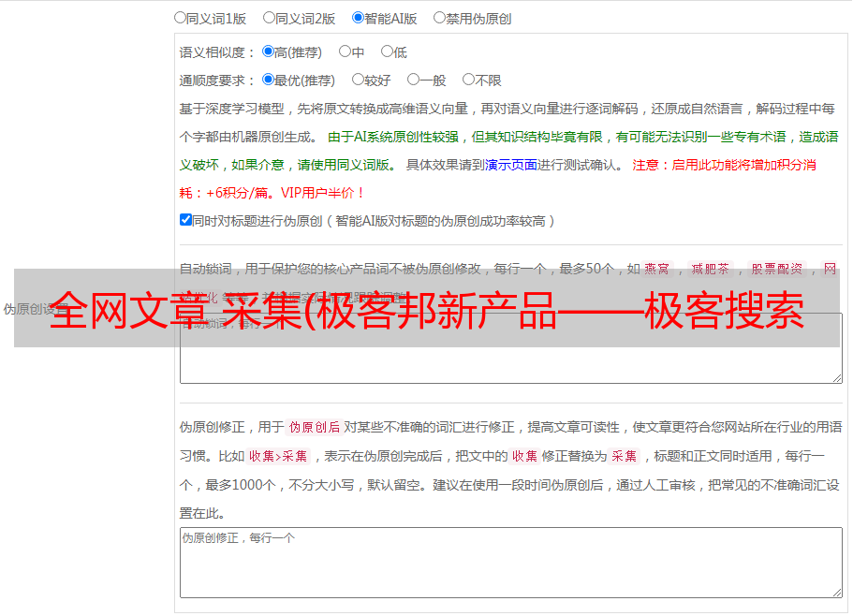Click the 收集>采集 example tag
The width and height of the screenshot is (853, 616).
[278, 456]
